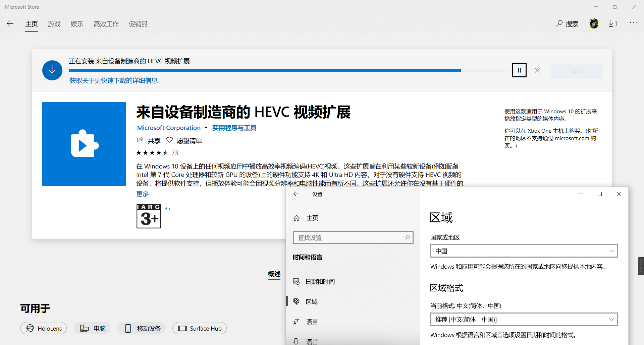Screen dimensions: 644x345
Task: Click the Wish list (愿望清单) label
Action: point(190,141)
